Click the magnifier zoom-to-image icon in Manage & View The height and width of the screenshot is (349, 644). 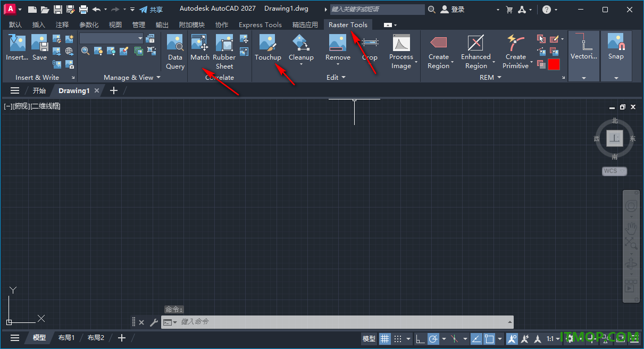coord(85,51)
